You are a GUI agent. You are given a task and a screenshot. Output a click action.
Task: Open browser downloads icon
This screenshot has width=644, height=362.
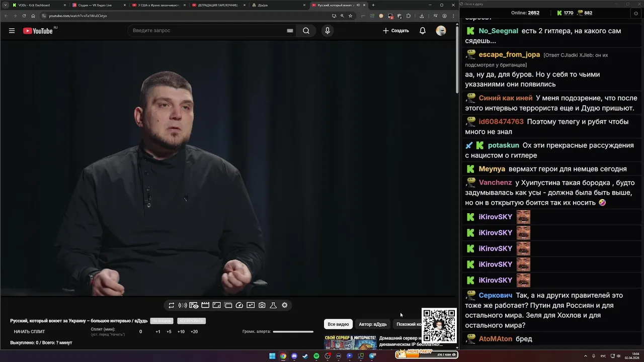[422, 16]
